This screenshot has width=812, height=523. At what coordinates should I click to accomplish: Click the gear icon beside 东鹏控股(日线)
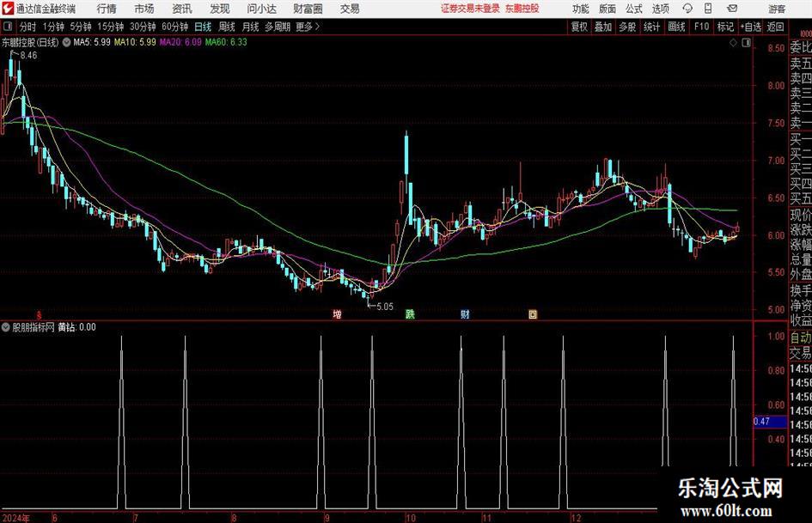[66, 42]
